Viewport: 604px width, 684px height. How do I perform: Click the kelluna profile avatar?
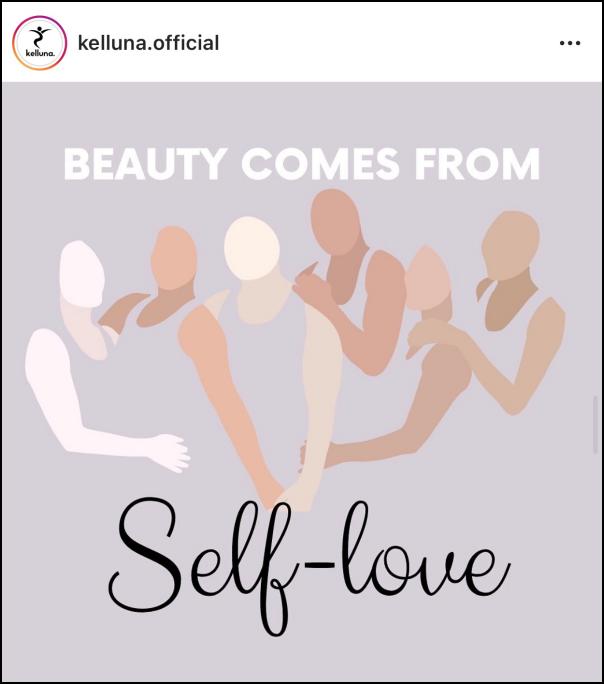pyautogui.click(x=40, y=43)
